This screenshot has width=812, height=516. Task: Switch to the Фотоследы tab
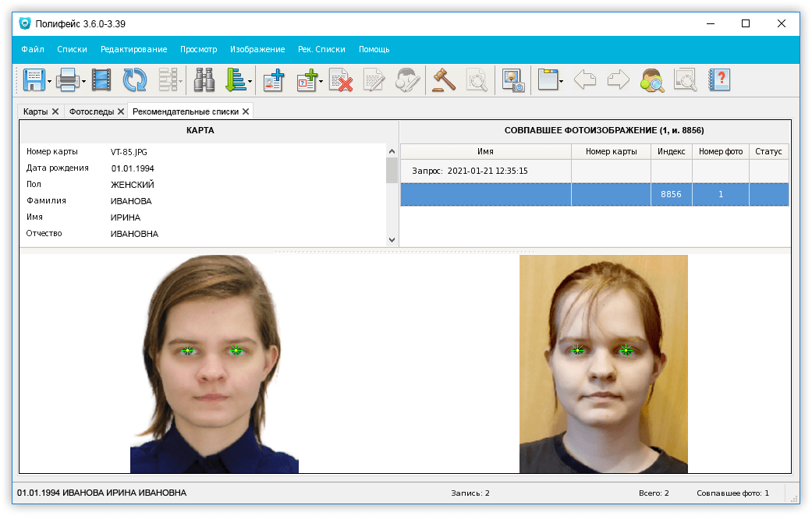click(91, 111)
